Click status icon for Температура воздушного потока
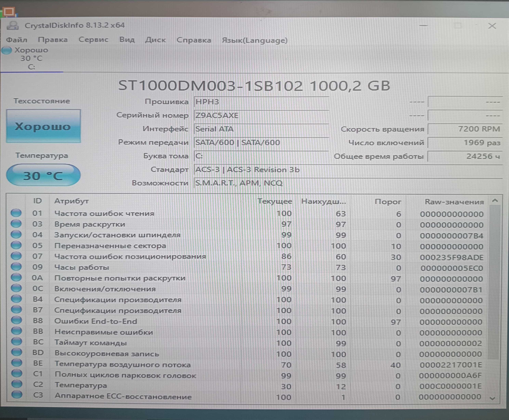 17,363
